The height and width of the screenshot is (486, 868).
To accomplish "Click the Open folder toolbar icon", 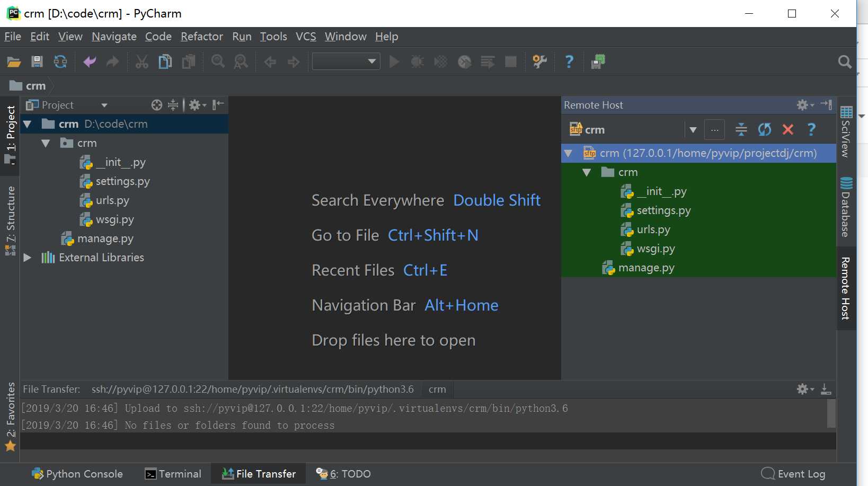I will coord(14,62).
